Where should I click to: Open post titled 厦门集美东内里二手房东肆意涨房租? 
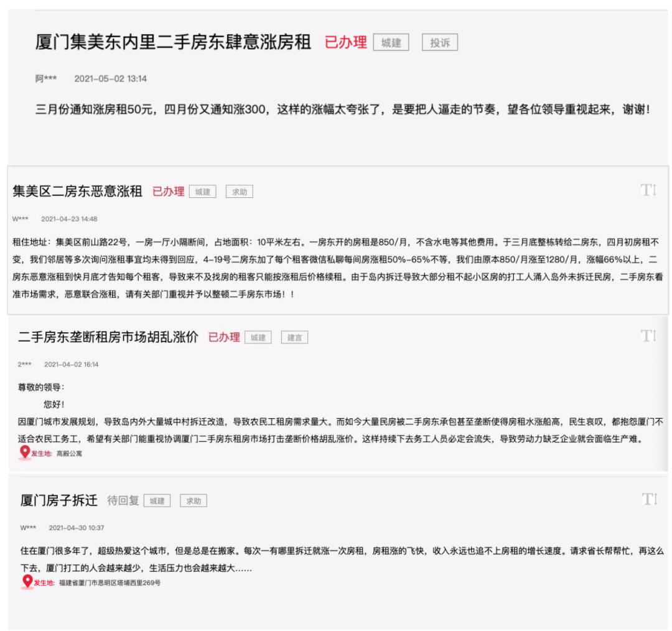[x=173, y=42]
